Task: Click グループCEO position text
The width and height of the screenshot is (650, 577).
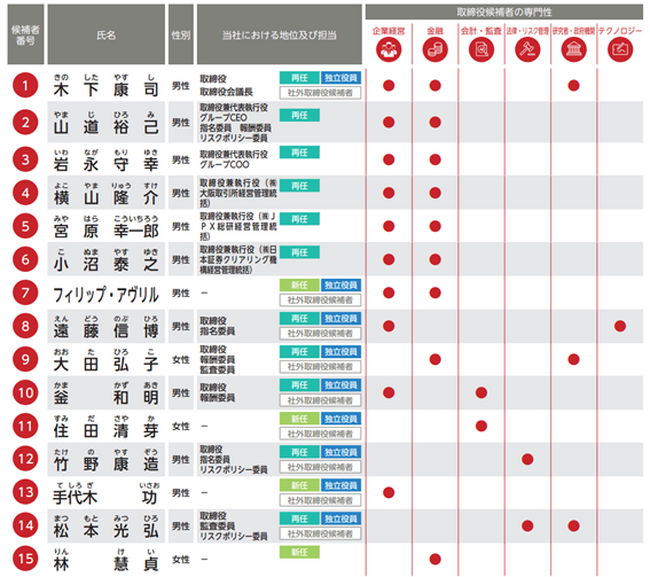Action: coord(223,118)
